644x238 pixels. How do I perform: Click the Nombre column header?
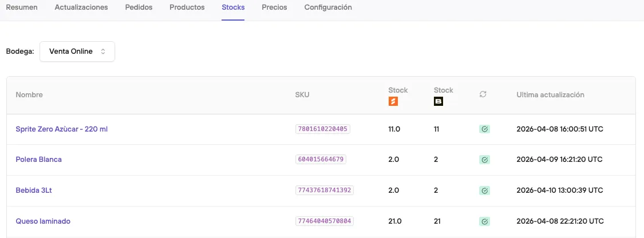point(29,95)
